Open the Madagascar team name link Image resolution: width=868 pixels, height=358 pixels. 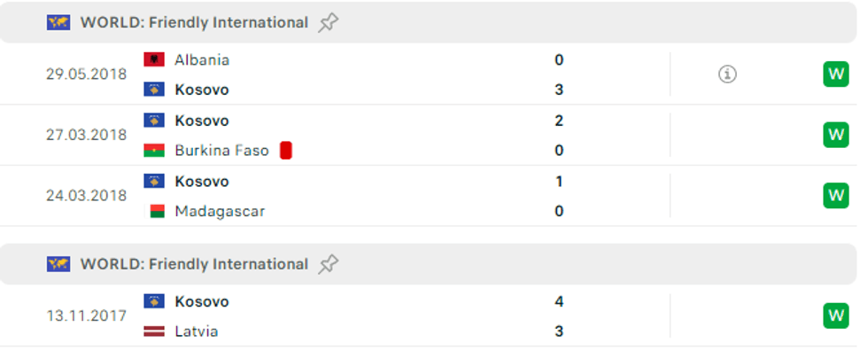click(x=220, y=211)
